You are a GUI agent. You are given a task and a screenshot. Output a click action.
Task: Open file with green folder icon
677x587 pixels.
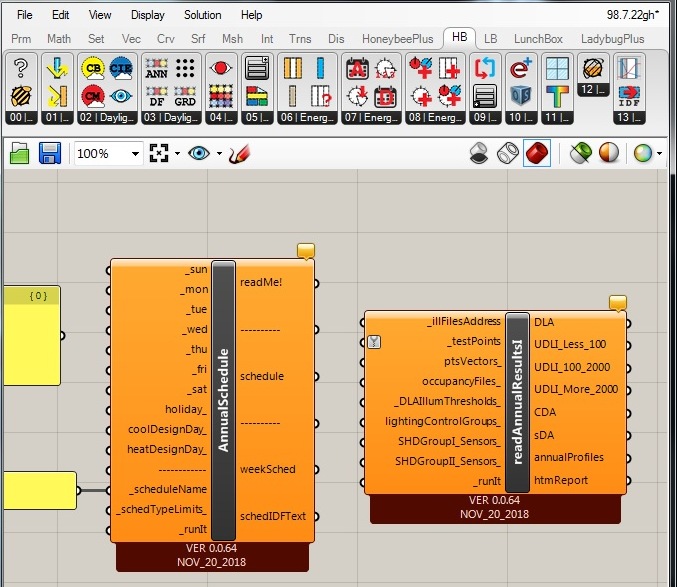pos(20,153)
